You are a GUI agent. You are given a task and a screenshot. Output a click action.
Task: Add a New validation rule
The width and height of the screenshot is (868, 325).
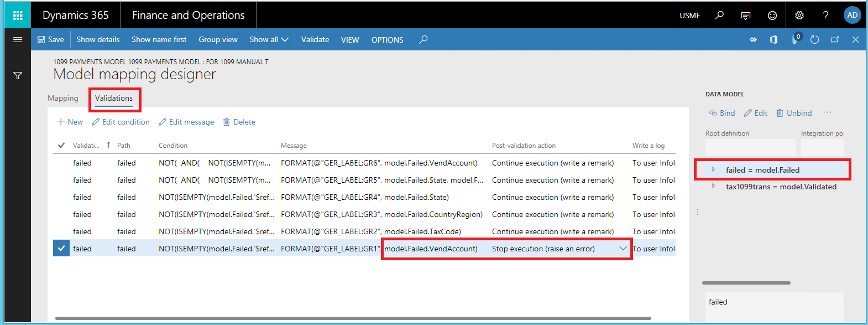pyautogui.click(x=70, y=122)
